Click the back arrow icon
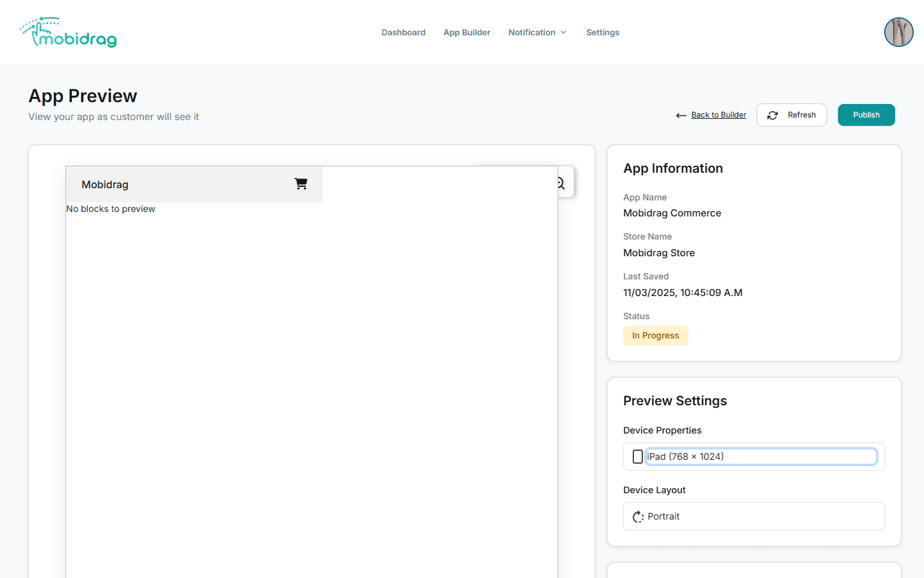The image size is (924, 578). click(681, 116)
